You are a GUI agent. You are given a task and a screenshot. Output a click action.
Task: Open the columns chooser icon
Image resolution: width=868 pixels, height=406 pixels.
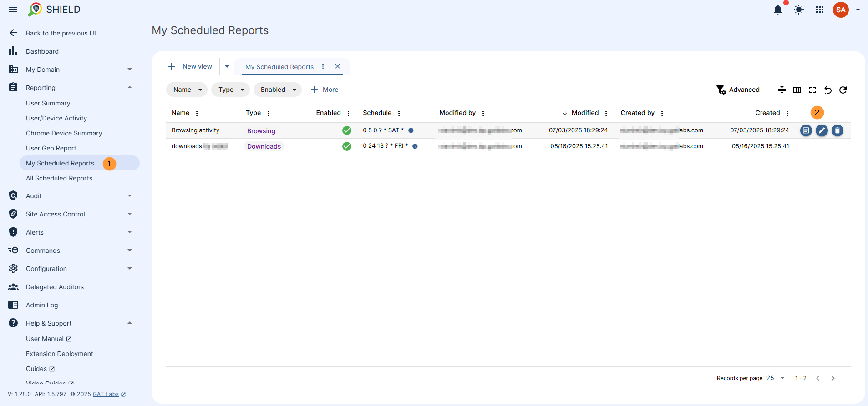tap(797, 90)
